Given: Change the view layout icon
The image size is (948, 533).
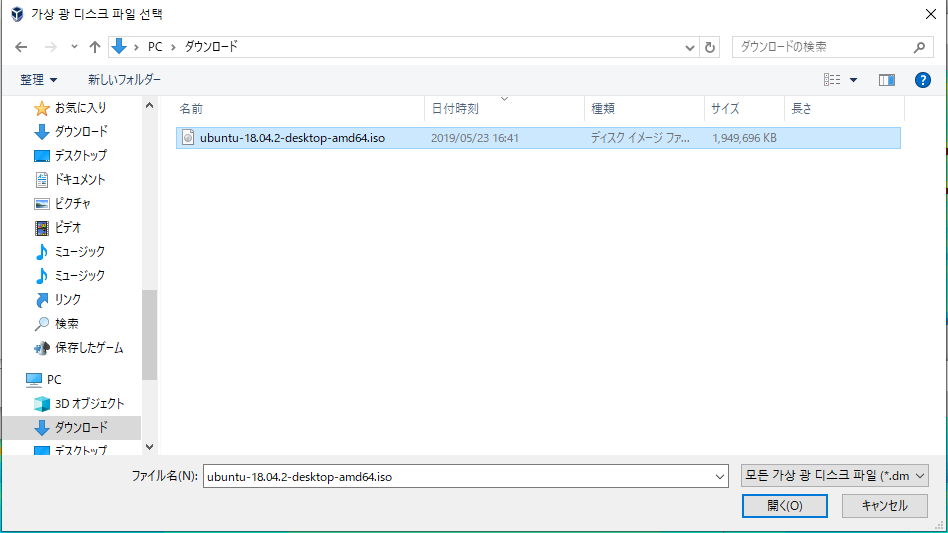Looking at the screenshot, I should coord(832,80).
